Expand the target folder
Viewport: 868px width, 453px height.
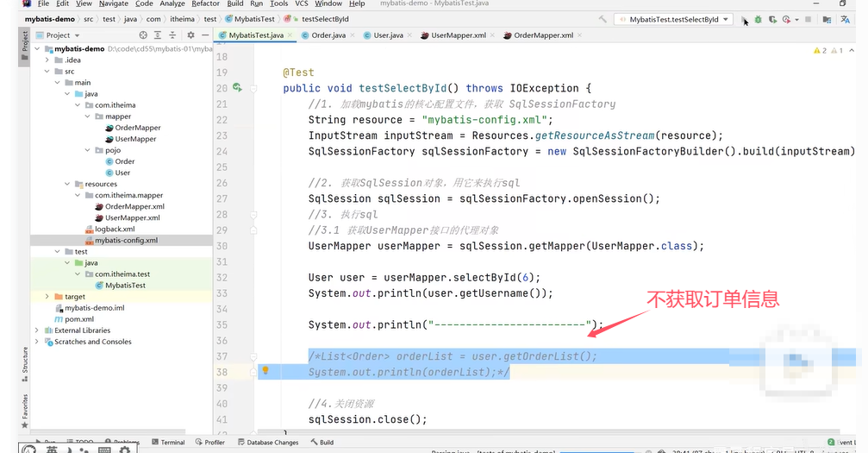(47, 297)
